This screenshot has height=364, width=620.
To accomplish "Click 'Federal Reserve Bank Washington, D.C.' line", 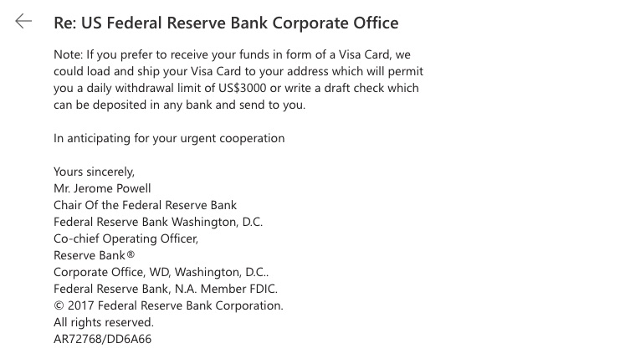I will coord(158,222).
